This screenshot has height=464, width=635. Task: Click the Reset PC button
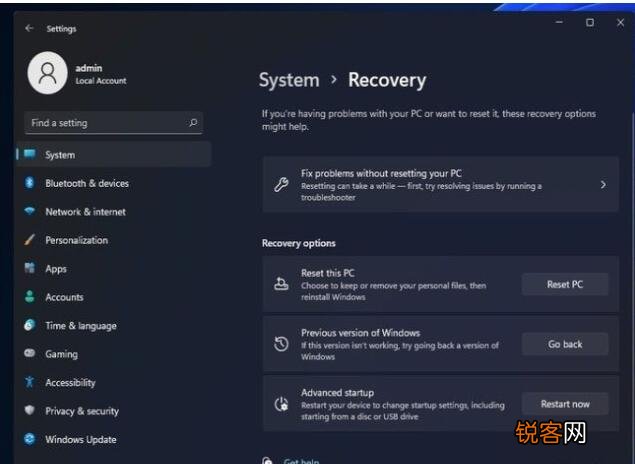[x=565, y=284]
